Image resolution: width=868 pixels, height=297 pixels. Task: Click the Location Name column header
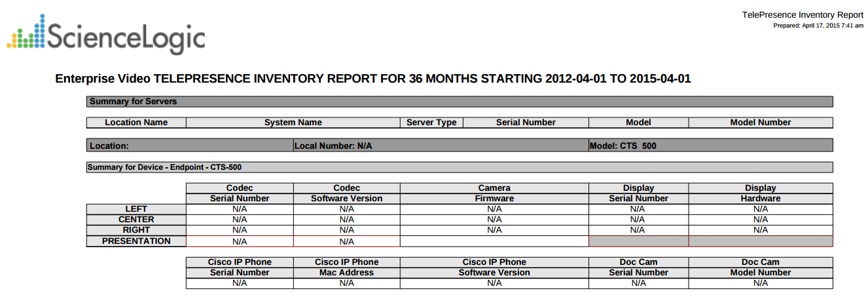click(x=136, y=123)
